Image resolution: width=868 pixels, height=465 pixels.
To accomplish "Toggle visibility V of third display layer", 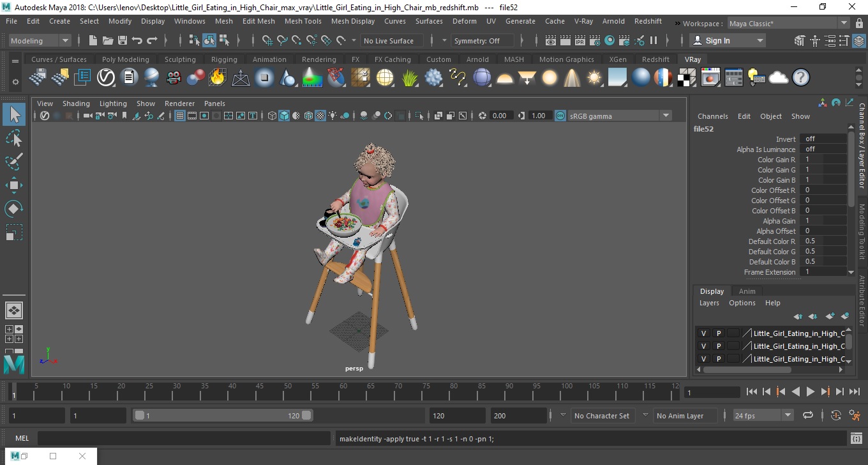I will pyautogui.click(x=703, y=359).
